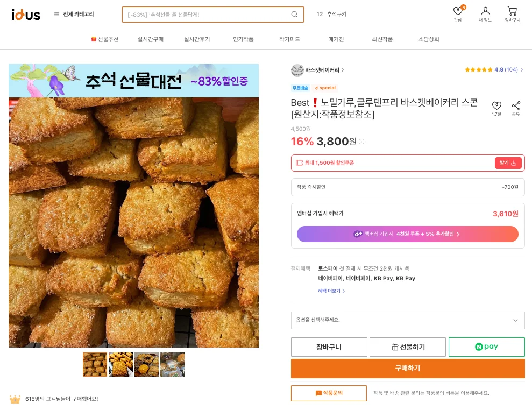Expand 혜택 더보기 benefits link
Image resolution: width=532 pixels, height=410 pixels.
331,291
